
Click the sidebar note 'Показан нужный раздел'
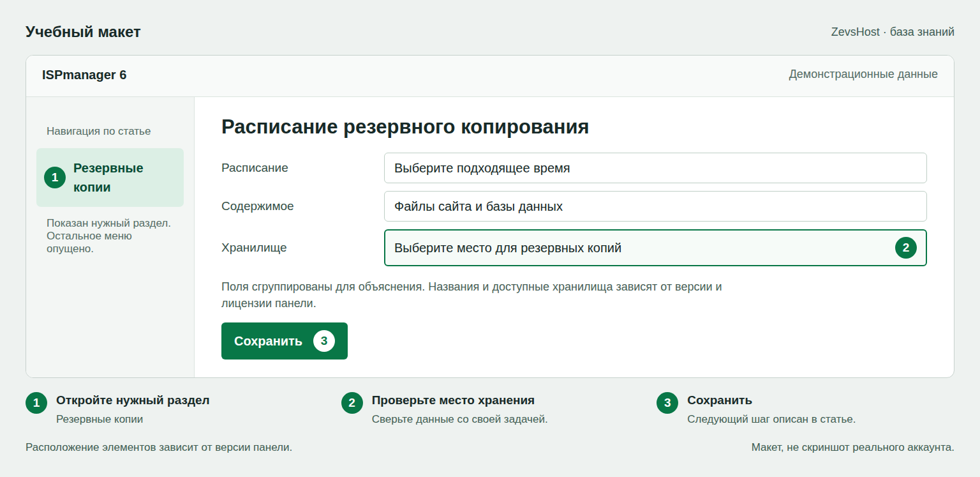click(x=108, y=223)
